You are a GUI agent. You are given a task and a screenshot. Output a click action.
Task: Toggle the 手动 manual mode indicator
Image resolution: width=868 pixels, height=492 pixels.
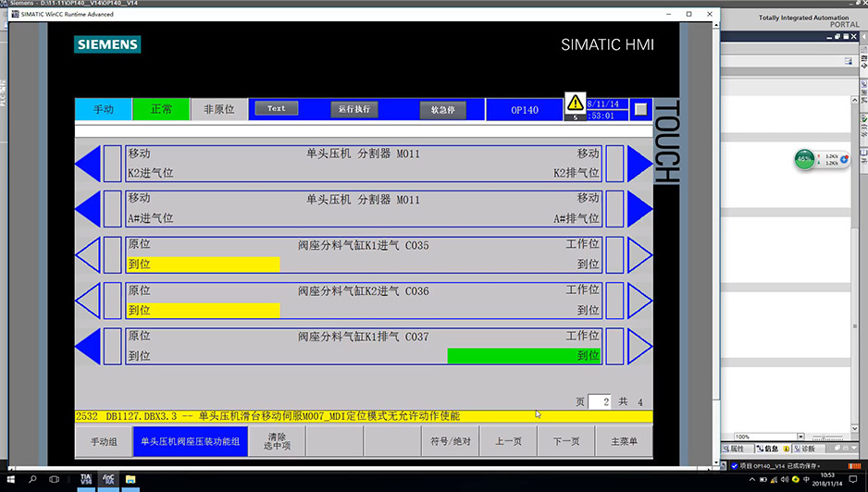[x=103, y=109]
